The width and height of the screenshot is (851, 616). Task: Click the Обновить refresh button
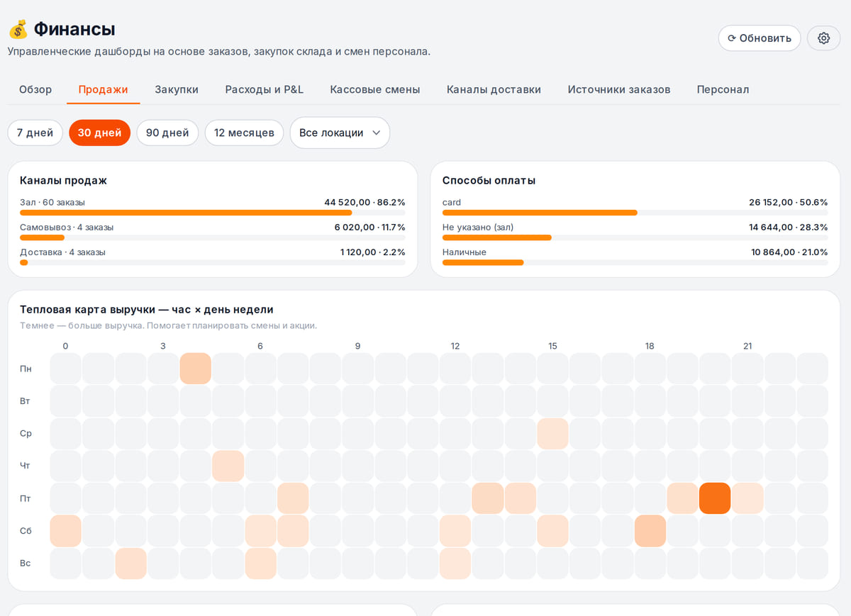[x=760, y=38]
